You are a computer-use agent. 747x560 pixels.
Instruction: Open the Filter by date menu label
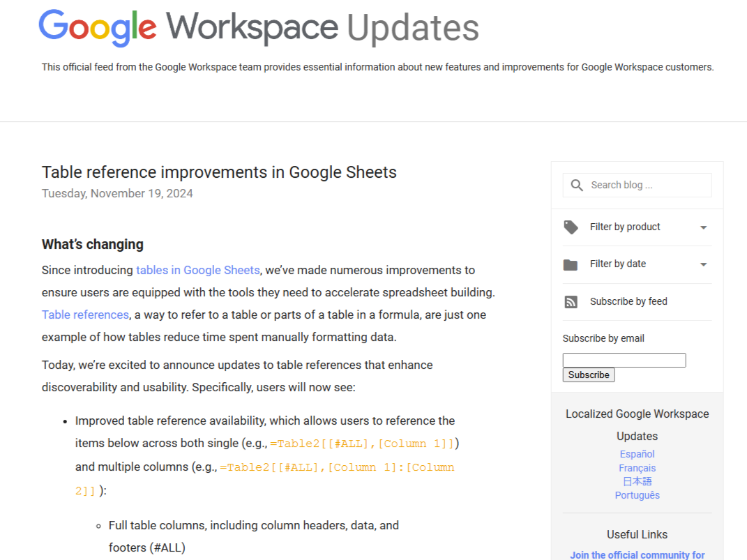tap(617, 264)
